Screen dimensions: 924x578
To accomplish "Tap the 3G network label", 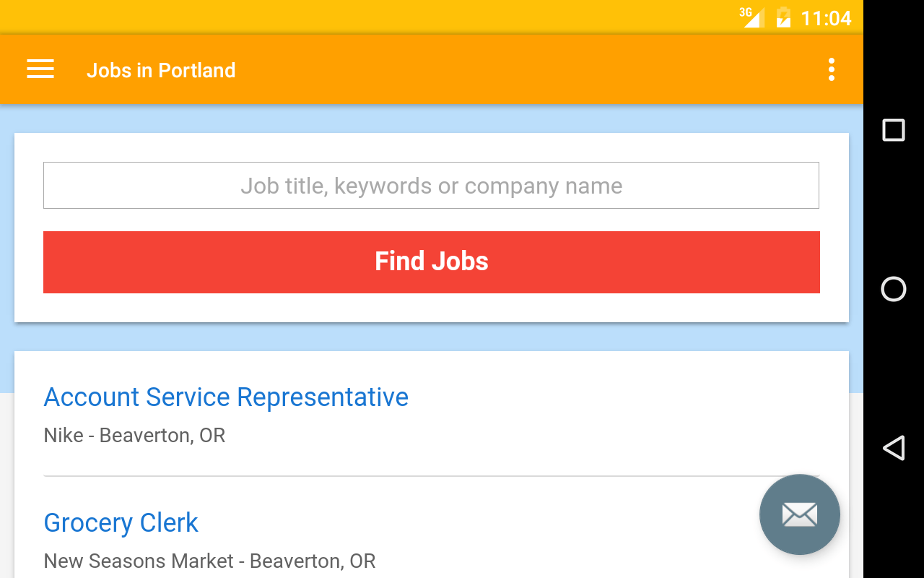I will coord(745,11).
